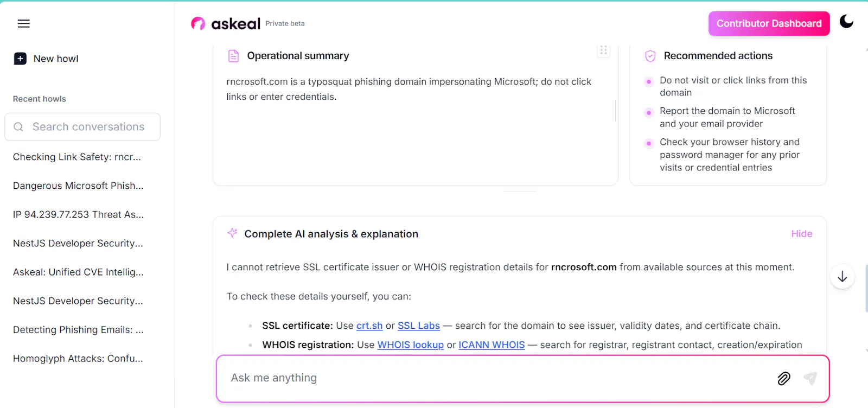The height and width of the screenshot is (408, 868).
Task: Open 'IP 94.239.77.253 Threat As...' conversation
Action: pyautogui.click(x=79, y=214)
